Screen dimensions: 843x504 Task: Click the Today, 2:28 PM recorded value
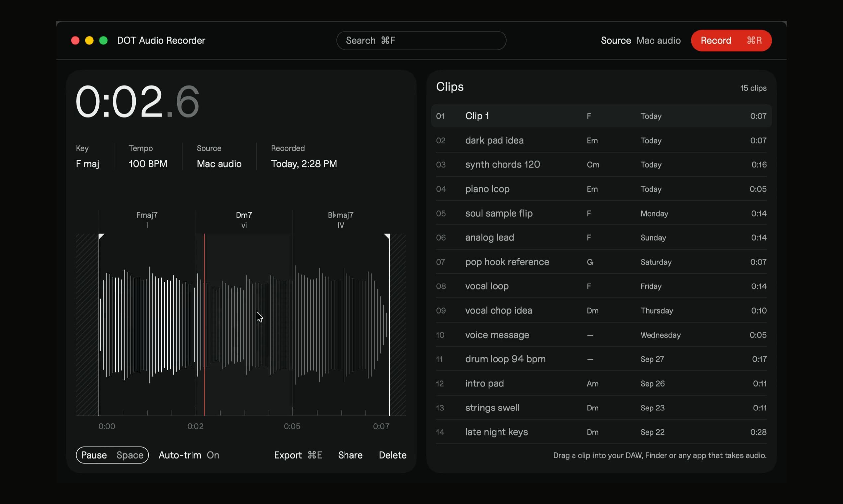[x=304, y=164]
